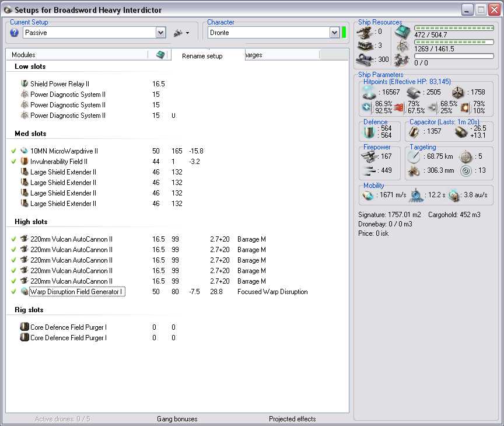This screenshot has height=426, width=504.
Task: Click first Large Shield Extender II icon
Action: (24, 172)
